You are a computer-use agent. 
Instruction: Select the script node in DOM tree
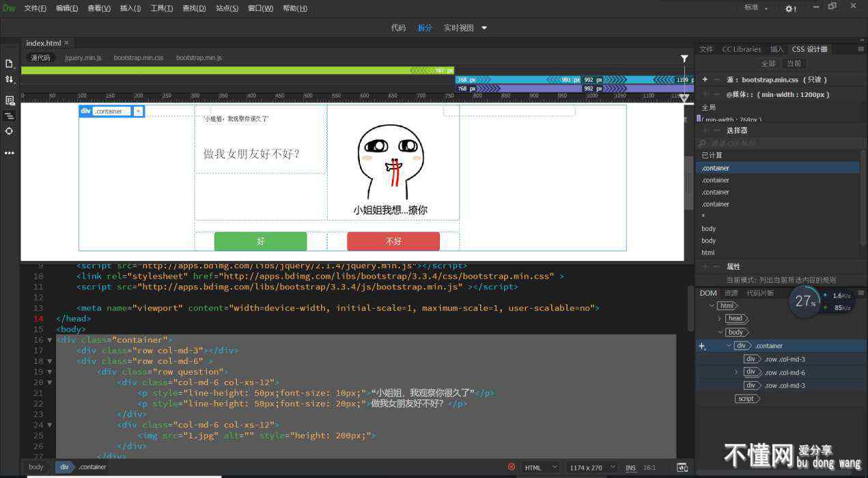pyautogui.click(x=747, y=399)
